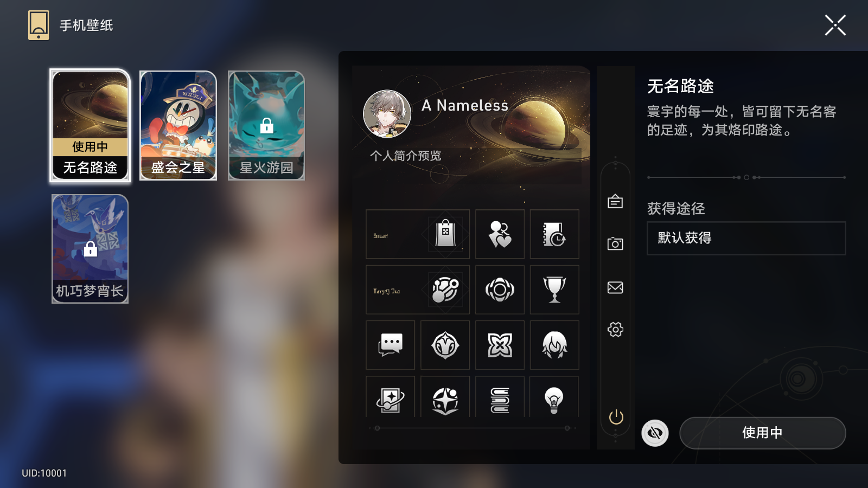Click the camera icon in sidebar
Image resolution: width=868 pixels, height=488 pixels.
pos(615,243)
